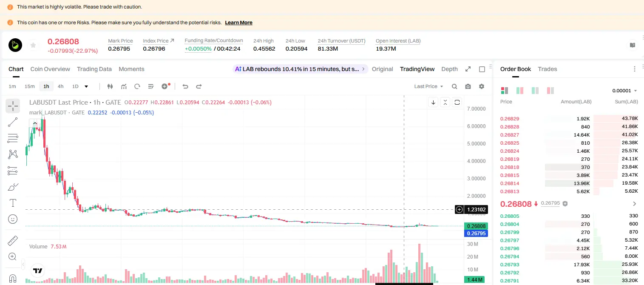Select the trend line drawing tool
This screenshot has width=644, height=285.
click(x=13, y=122)
